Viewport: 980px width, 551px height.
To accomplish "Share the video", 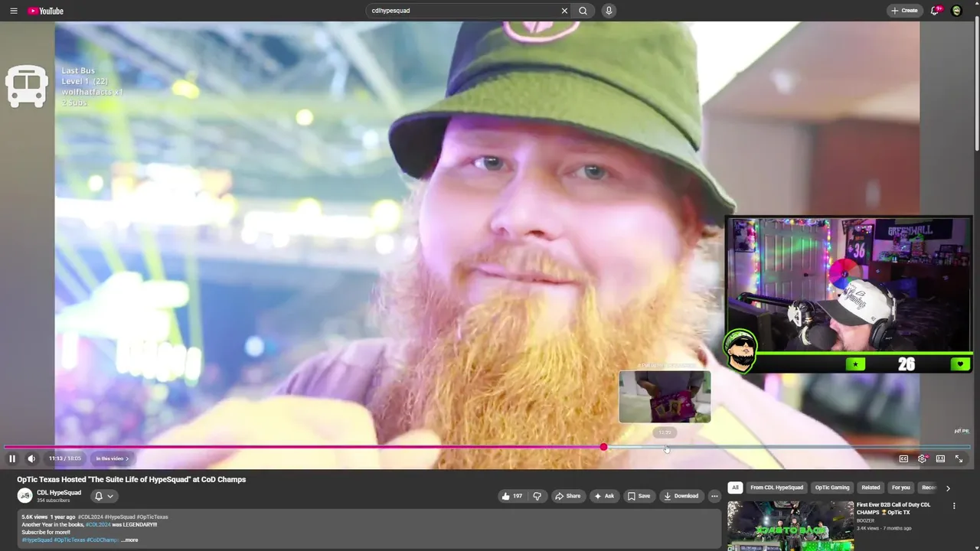I will click(567, 496).
